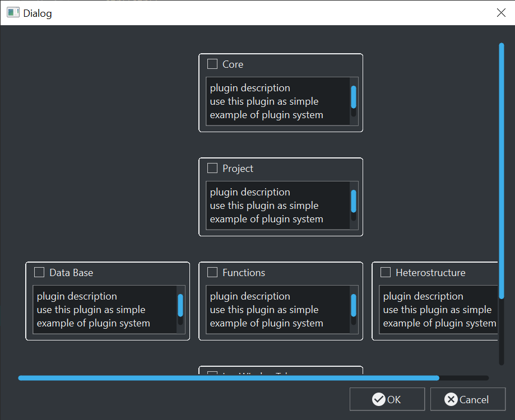Viewport: 515px width, 420px height.
Task: Enable the Core plugin checkbox
Action: 212,64
